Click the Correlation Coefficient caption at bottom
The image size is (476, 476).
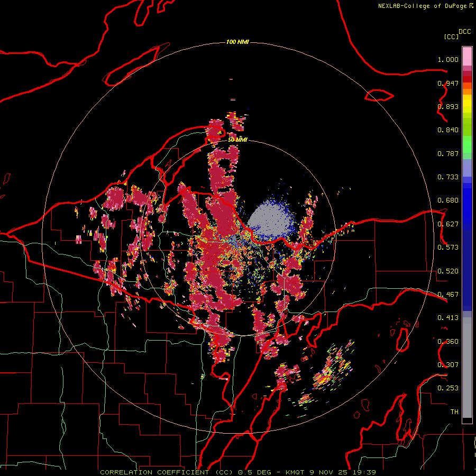pos(238,472)
